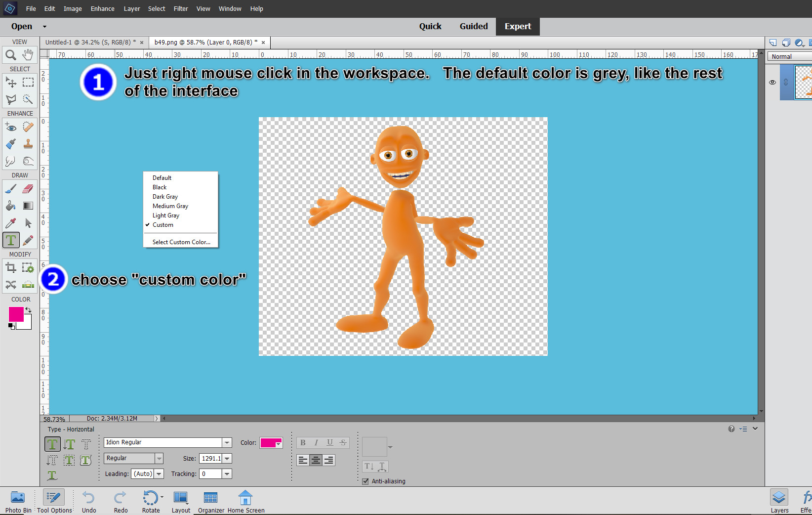
Task: Select the Clone Stamp tool
Action: [x=28, y=144]
